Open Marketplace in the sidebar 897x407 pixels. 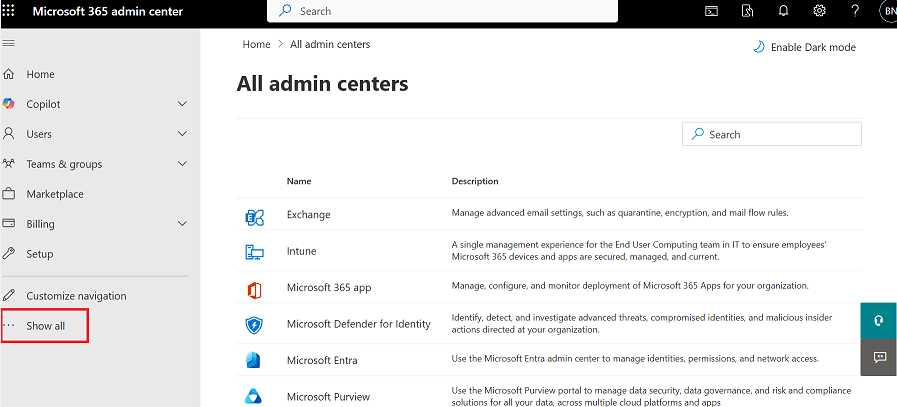pyautogui.click(x=55, y=194)
